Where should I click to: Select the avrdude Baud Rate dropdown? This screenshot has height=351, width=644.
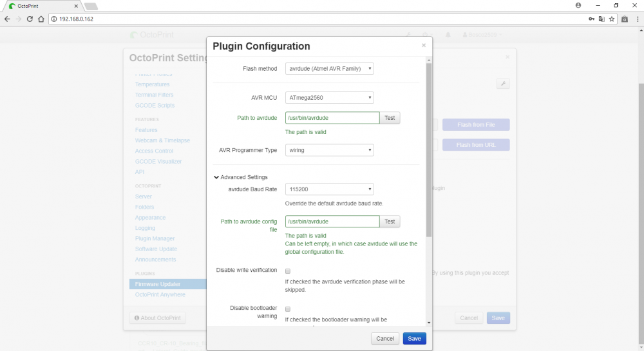click(329, 189)
